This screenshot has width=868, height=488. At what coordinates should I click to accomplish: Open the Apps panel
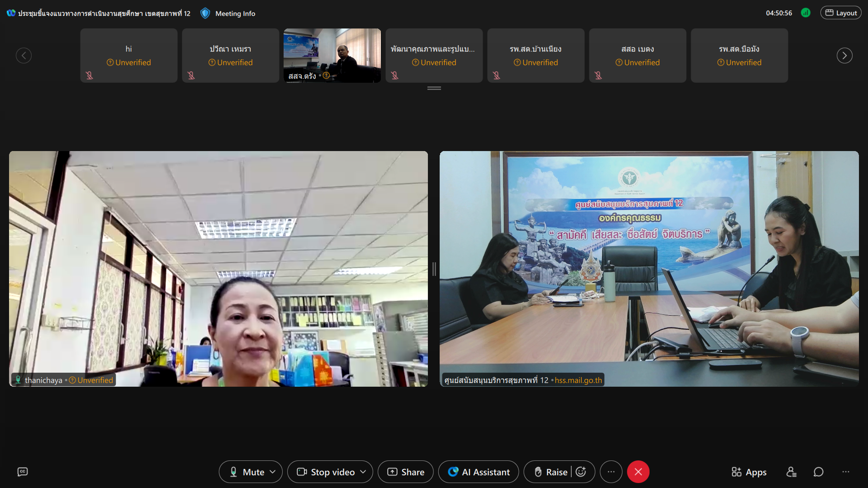click(x=749, y=472)
